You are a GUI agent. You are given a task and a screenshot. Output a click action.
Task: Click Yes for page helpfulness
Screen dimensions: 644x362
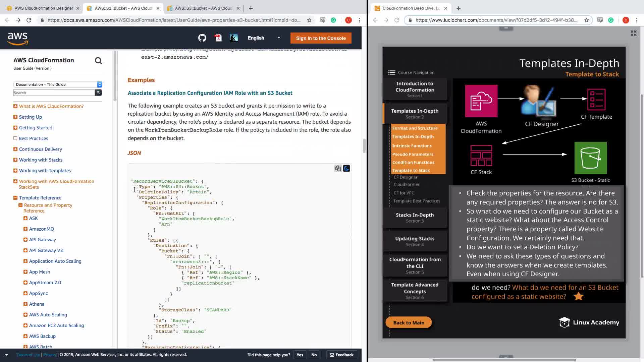click(300, 355)
